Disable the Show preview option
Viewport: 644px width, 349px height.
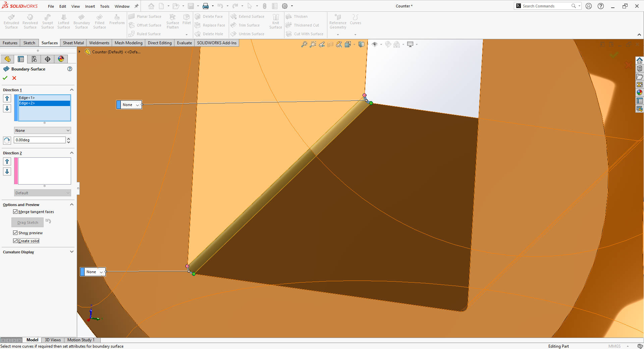[15, 233]
